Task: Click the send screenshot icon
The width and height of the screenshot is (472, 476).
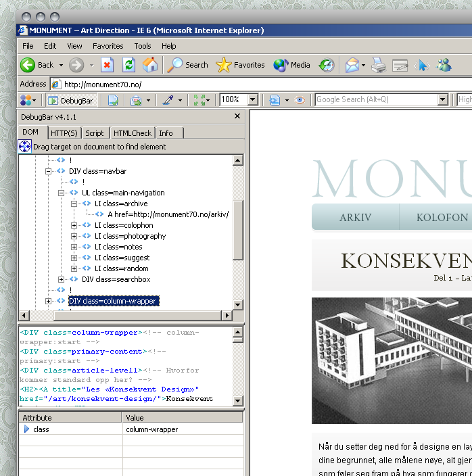Action: click(136, 100)
